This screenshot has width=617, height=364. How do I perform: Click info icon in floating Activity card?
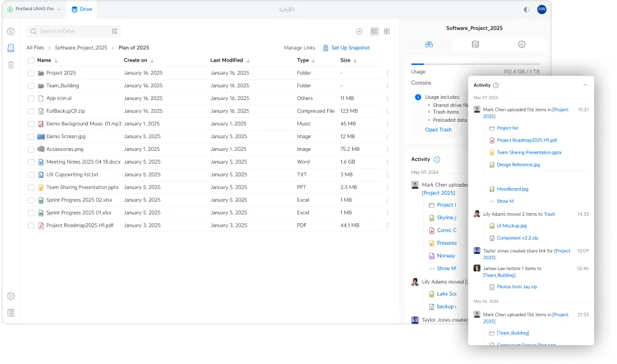pyautogui.click(x=496, y=85)
